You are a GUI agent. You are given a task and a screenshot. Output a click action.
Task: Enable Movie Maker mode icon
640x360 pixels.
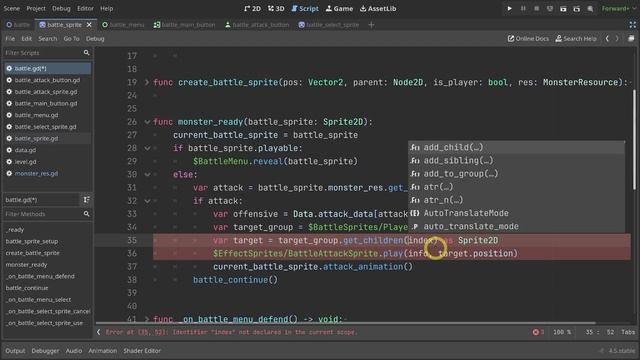(590, 8)
